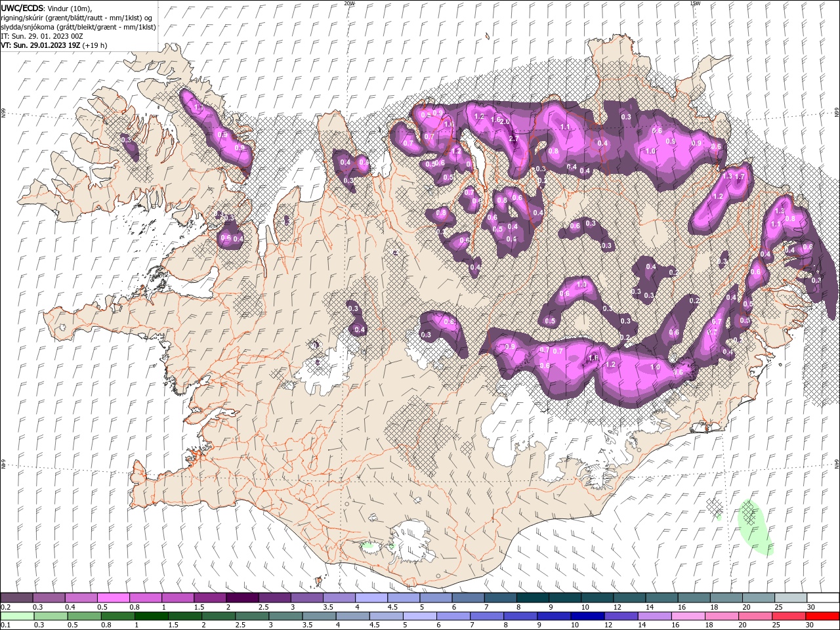Viewport: 840px width, 630px height.
Task: Pick the bright red 30 swatch on rain scale
Action: coord(823,616)
